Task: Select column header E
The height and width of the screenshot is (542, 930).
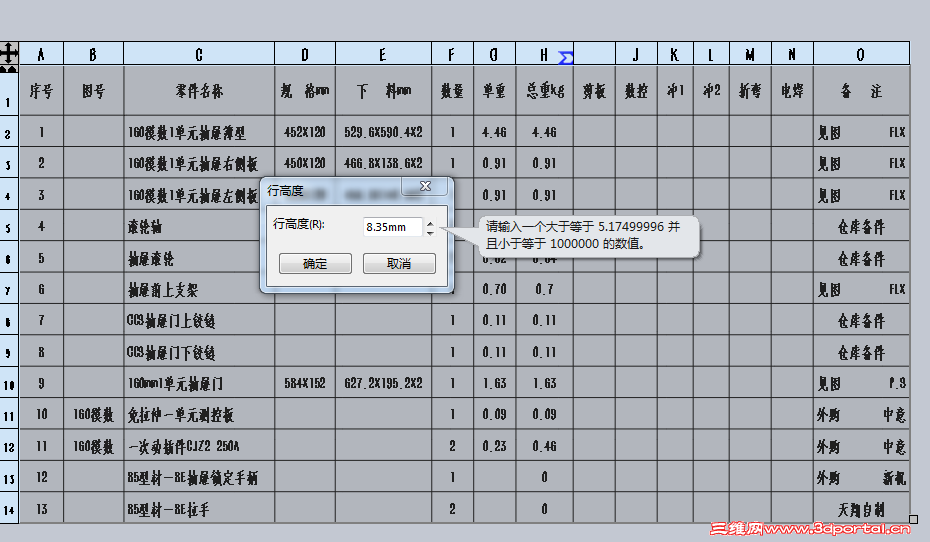Action: [x=383, y=54]
